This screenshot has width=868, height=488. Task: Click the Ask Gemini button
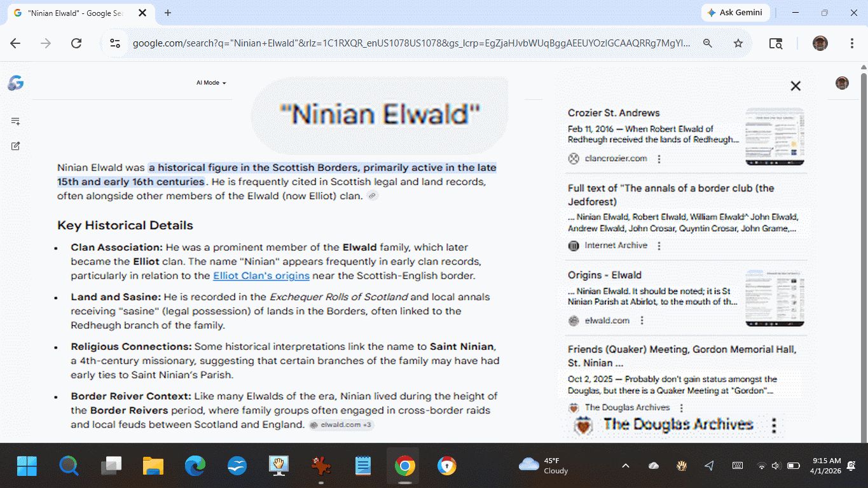point(735,13)
